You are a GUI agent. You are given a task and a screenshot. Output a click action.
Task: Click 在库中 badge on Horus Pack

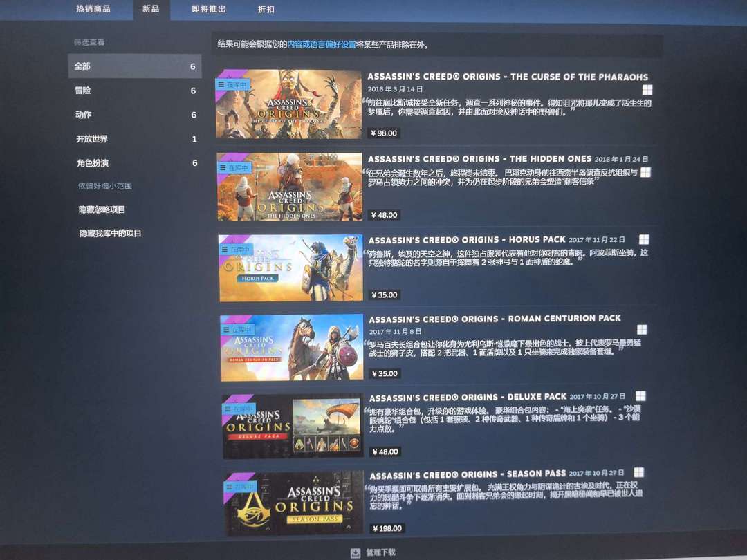pyautogui.click(x=236, y=250)
